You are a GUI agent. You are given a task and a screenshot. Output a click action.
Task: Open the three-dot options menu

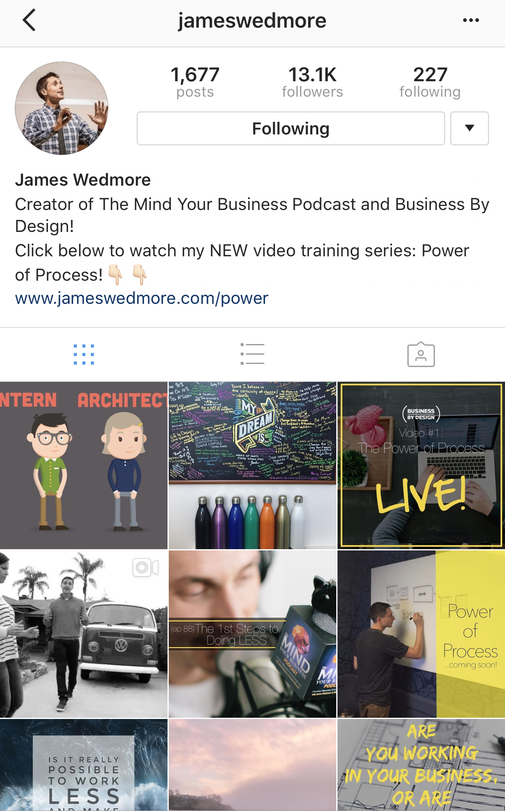click(471, 20)
